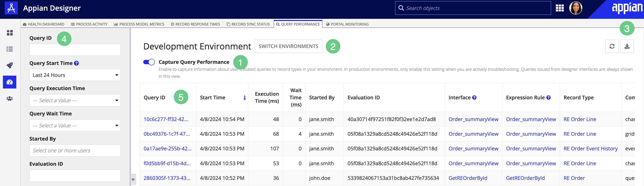Switch to Health Dashboard tab
The image size is (644, 186).
click(x=44, y=24)
